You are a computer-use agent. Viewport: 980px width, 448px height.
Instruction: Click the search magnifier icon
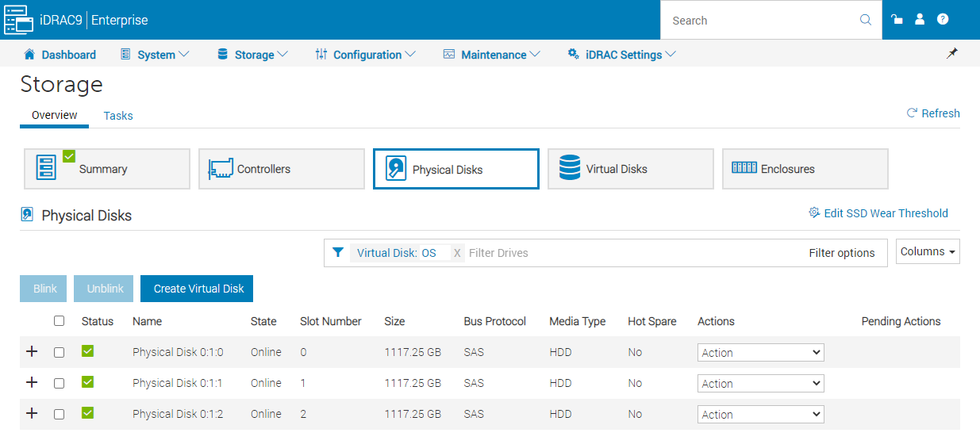click(866, 20)
